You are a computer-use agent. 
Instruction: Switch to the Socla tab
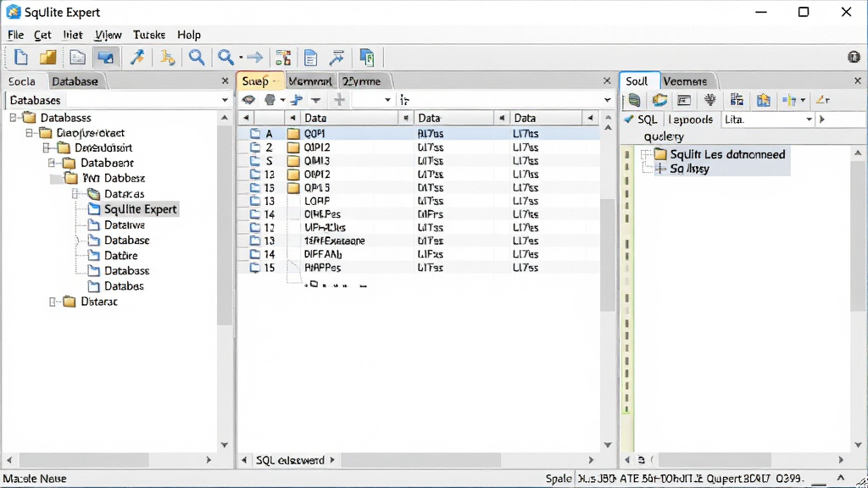click(x=22, y=81)
